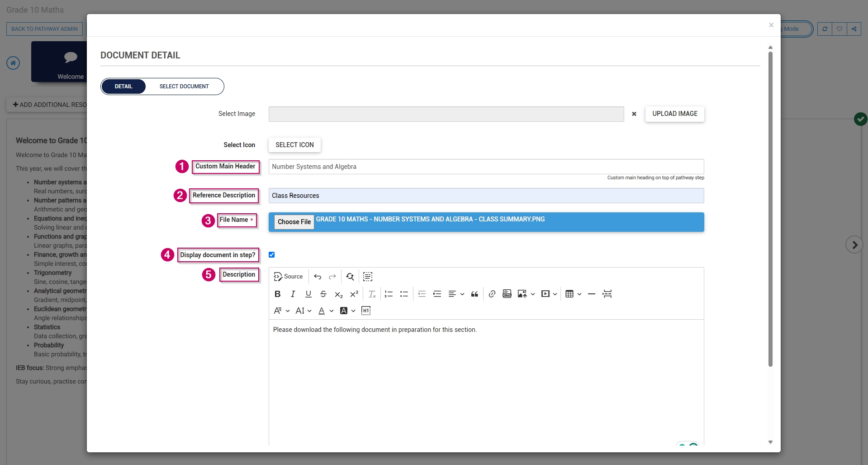This screenshot has height=465, width=868.
Task: Click ADD ADDITIONAL RESOURCE button
Action: tap(47, 105)
